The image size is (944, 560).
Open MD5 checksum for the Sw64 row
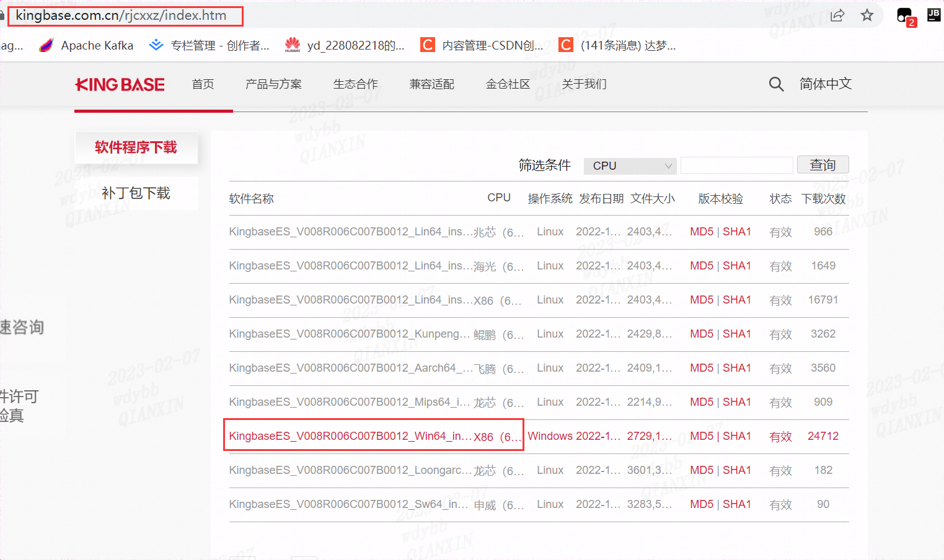pos(702,504)
